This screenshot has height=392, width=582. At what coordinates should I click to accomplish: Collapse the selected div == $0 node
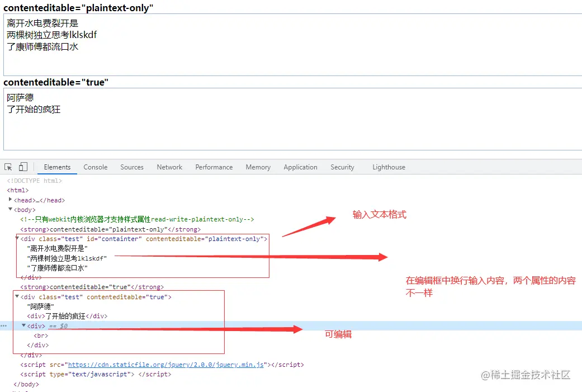(23, 325)
